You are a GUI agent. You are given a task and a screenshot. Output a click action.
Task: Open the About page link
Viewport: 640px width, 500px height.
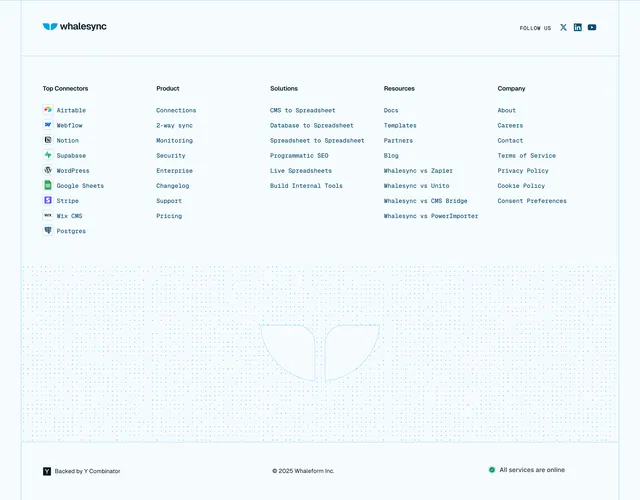[x=507, y=110]
